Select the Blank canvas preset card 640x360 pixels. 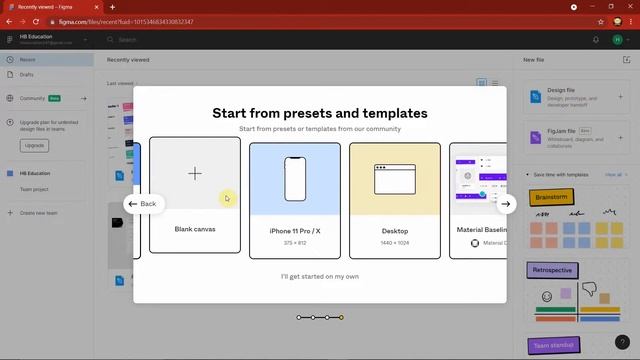click(x=195, y=195)
